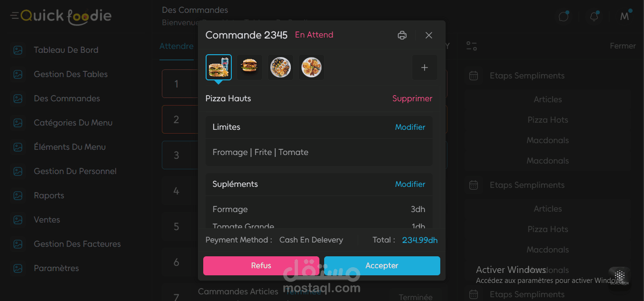Viewport: 644px width, 301px height.
Task: Edit Supléments using Modifier
Action: (410, 184)
